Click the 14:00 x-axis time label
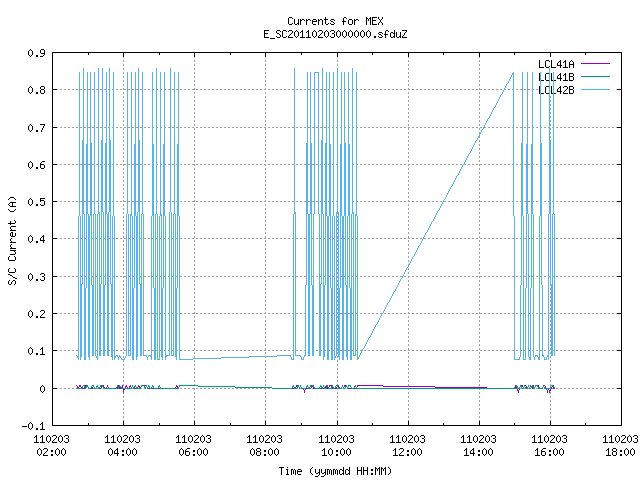This screenshot has height=480, width=640. coord(478,452)
